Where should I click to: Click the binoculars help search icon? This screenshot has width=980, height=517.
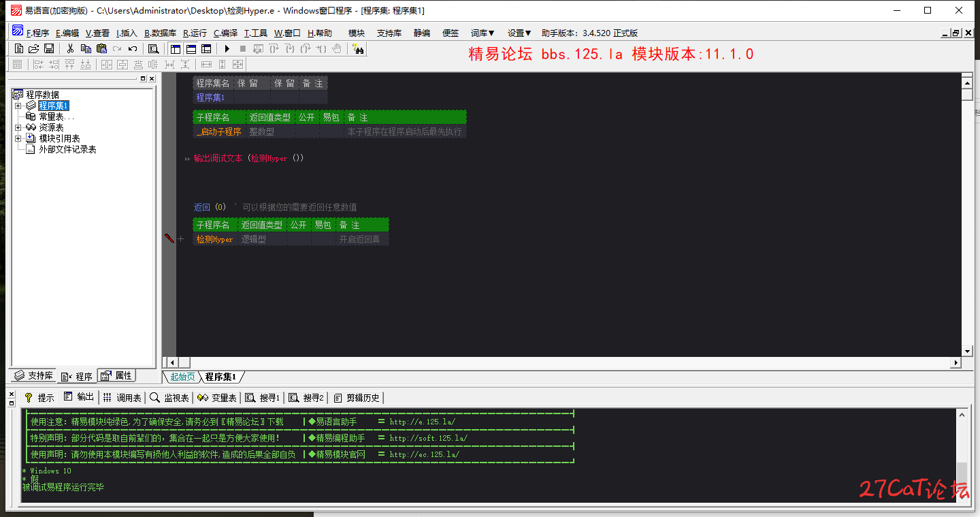click(358, 48)
